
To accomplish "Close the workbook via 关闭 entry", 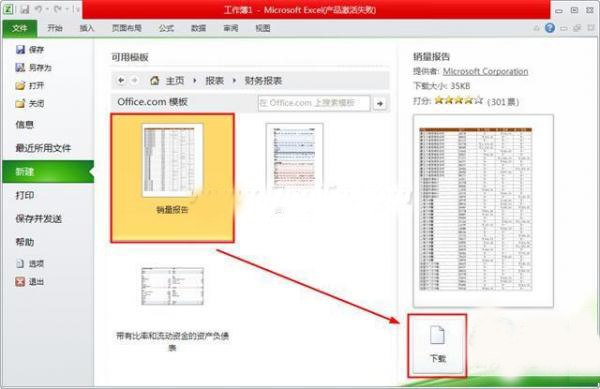I will point(30,103).
